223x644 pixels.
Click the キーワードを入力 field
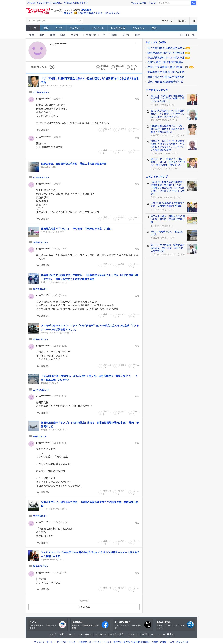pos(52,21)
